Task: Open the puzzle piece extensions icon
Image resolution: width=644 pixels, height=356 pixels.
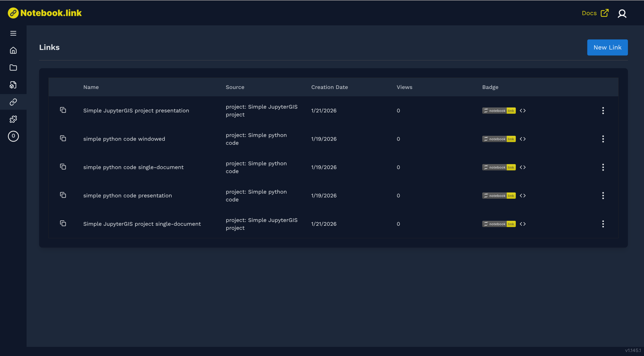Action: (13, 119)
